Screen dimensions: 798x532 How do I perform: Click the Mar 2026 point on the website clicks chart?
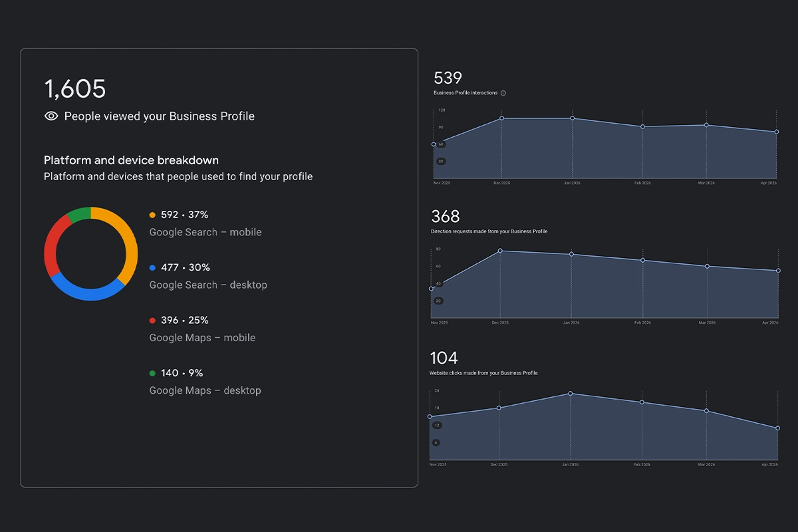tap(706, 410)
